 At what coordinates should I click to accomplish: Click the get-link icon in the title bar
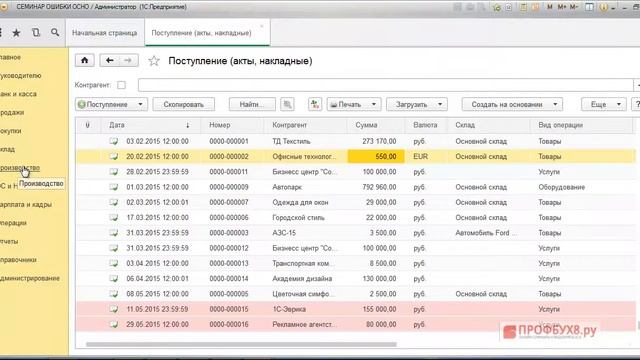(509, 7)
